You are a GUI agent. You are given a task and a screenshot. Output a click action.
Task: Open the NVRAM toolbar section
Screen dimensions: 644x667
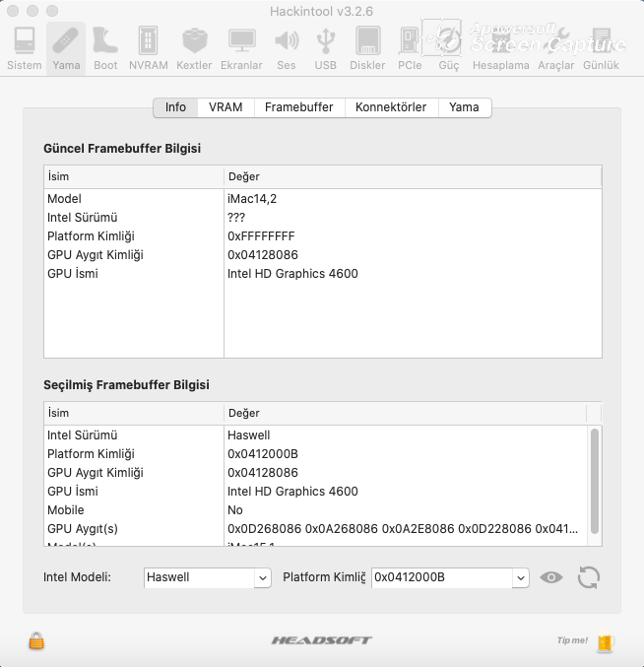coord(148,48)
